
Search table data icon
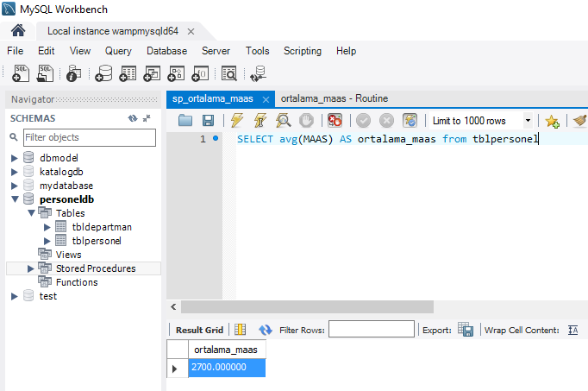pyautogui.click(x=229, y=73)
